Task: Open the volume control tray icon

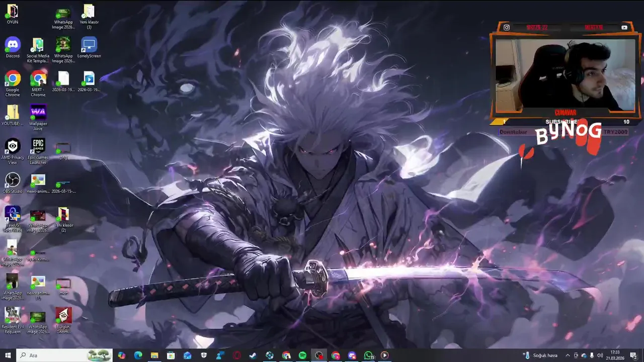Action: [600, 355]
